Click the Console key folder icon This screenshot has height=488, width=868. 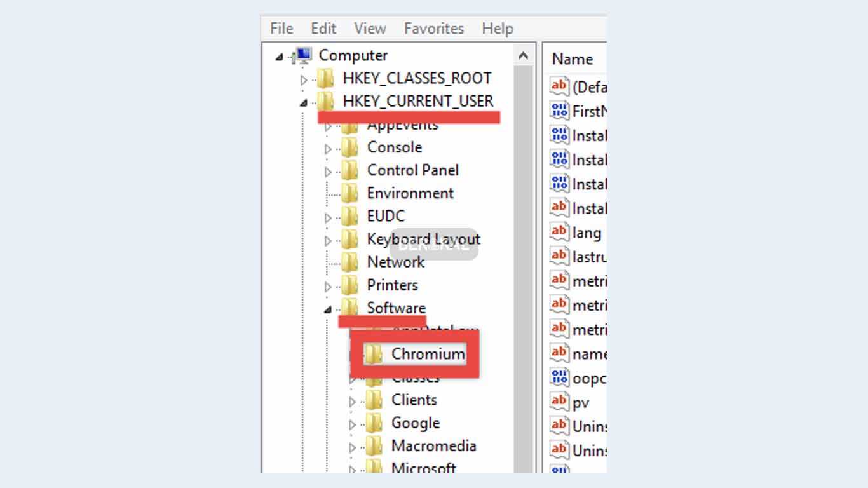tap(350, 148)
